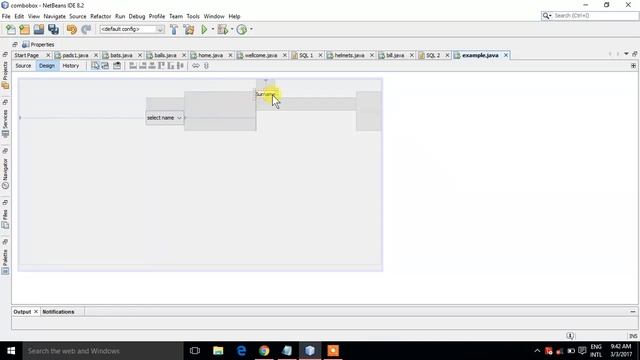Click the Build Project hammer icon
640x360 pixels.
coord(174,29)
